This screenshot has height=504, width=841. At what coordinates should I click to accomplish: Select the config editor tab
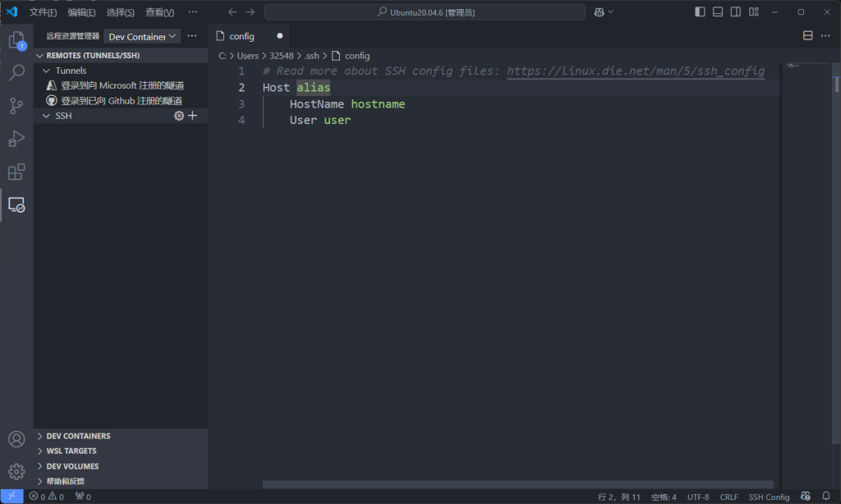pos(241,36)
